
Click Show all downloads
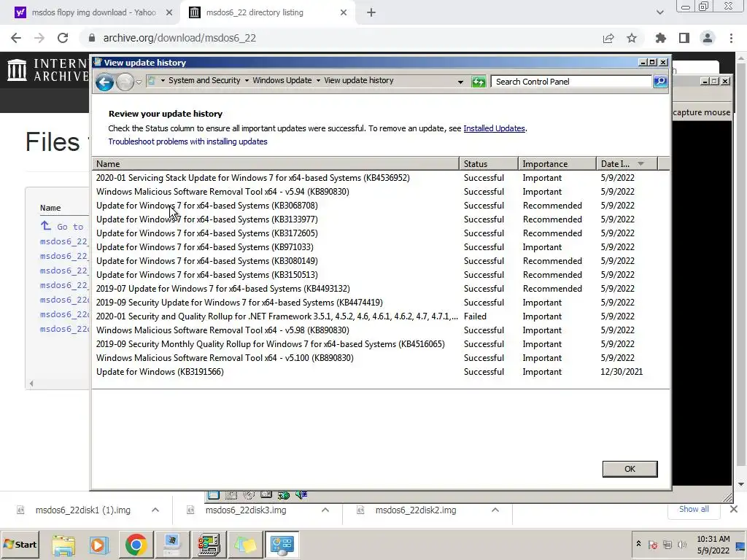[x=694, y=509]
